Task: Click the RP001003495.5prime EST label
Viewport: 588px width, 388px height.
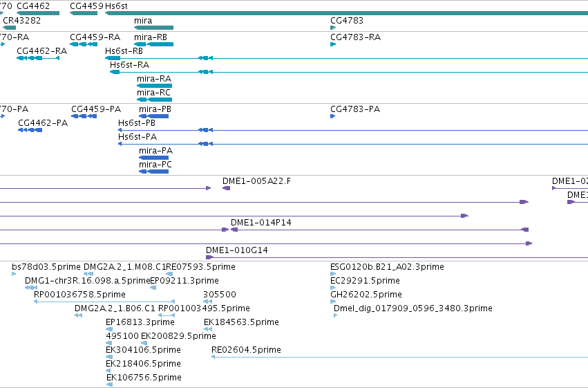Action: [x=204, y=308]
